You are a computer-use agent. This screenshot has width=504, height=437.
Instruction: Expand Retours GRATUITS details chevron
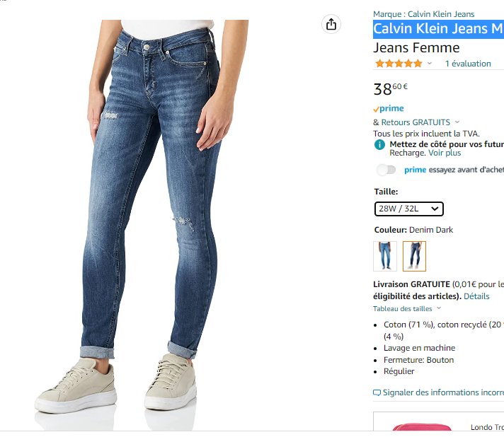tap(457, 122)
